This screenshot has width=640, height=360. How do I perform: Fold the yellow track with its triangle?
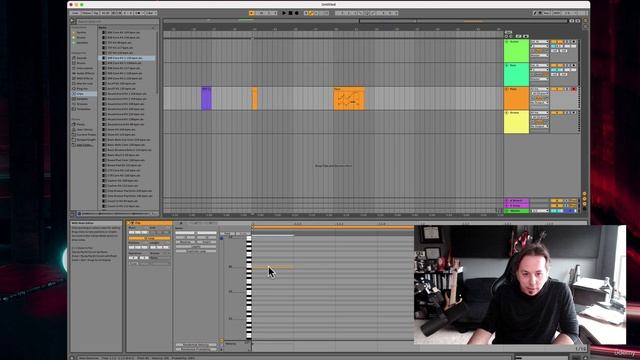pos(507,113)
